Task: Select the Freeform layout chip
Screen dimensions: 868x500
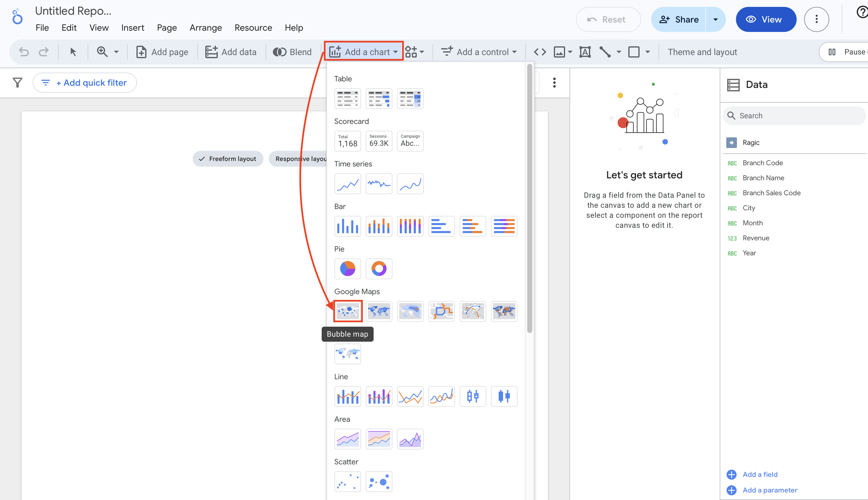Action: (x=228, y=159)
